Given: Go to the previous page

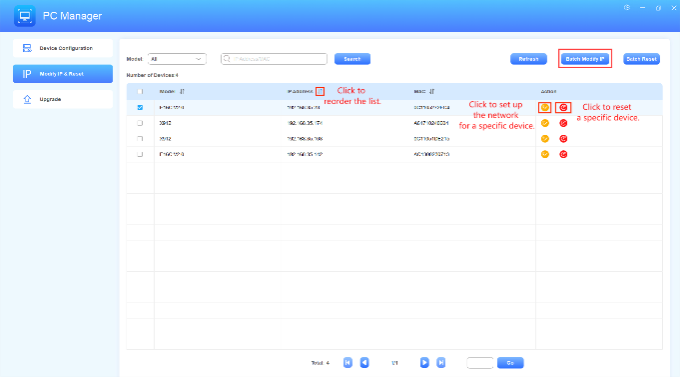Looking at the screenshot, I should tap(365, 363).
